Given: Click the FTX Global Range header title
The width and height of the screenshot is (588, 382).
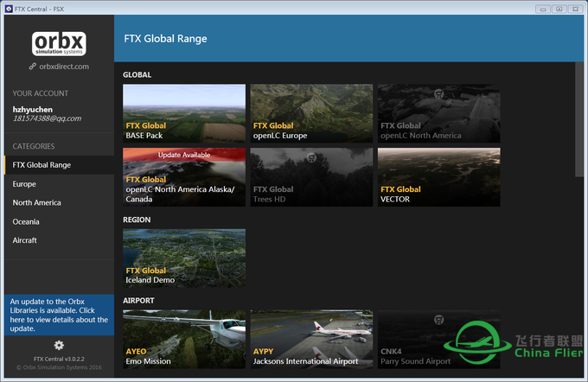Looking at the screenshot, I should coord(165,39).
